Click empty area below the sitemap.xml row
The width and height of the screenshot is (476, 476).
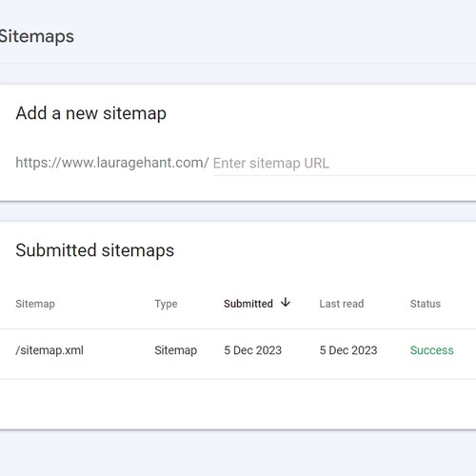(238, 404)
